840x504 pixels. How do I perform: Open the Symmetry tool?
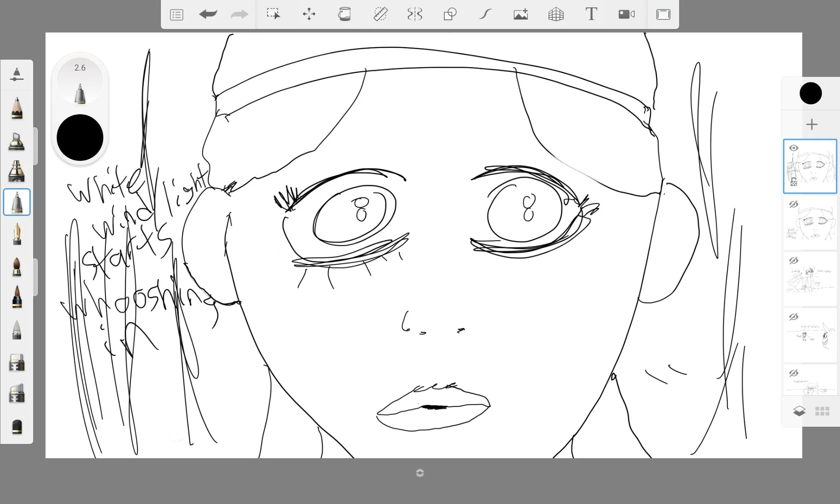[x=415, y=14]
